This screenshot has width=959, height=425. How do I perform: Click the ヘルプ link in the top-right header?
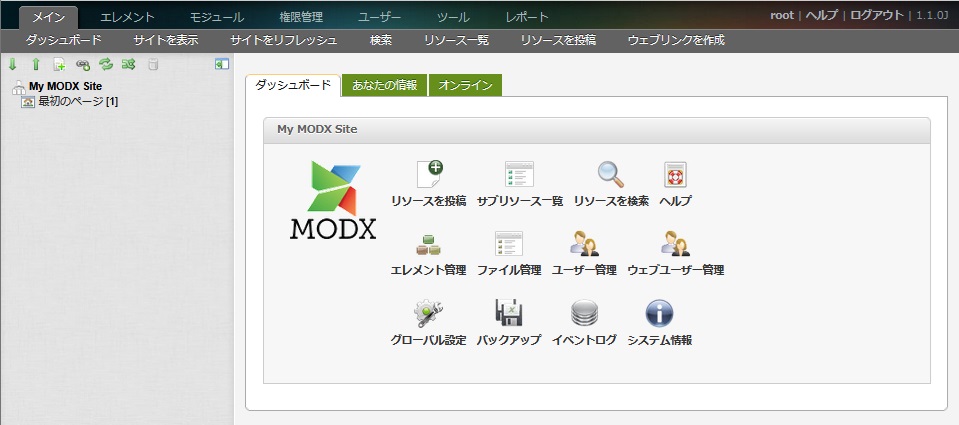[x=821, y=16]
